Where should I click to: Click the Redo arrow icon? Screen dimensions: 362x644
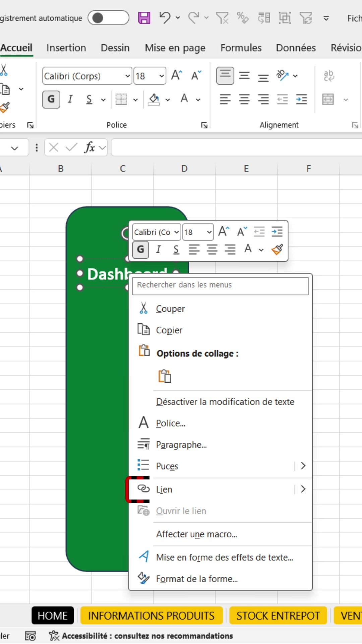[193, 17]
